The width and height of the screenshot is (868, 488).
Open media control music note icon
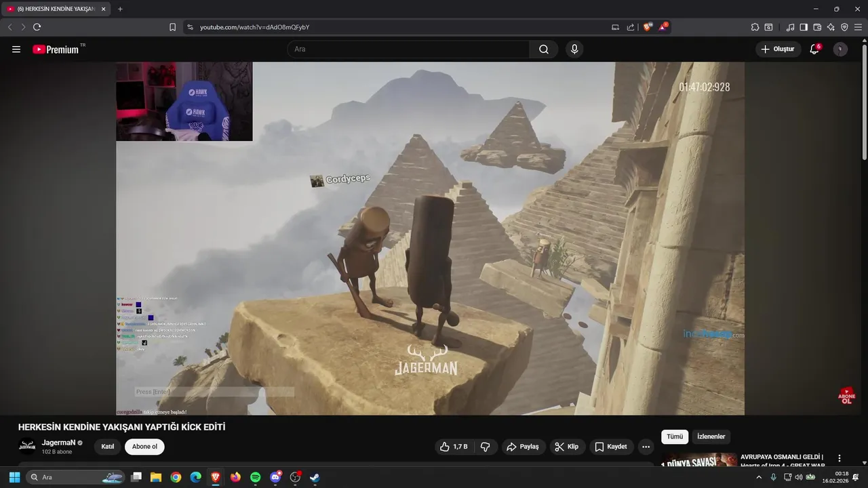790,27
